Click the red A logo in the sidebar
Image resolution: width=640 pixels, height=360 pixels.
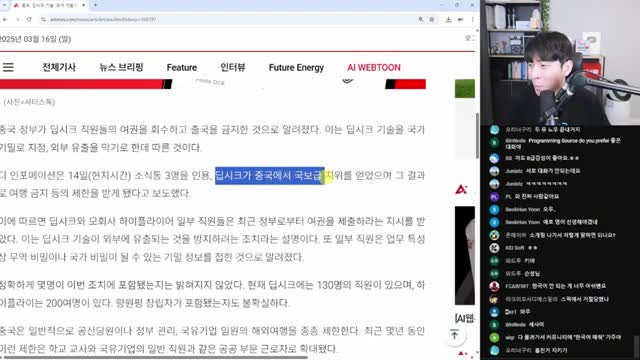(461, 189)
